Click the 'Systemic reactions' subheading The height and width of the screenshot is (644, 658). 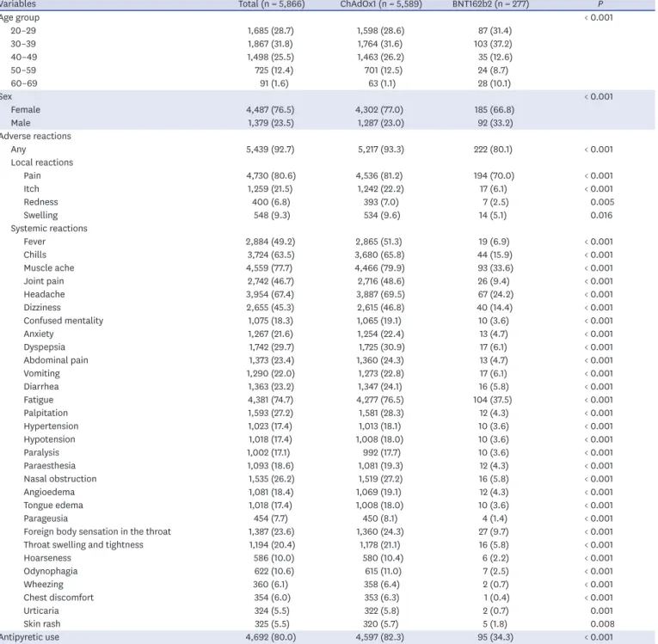tap(49, 229)
